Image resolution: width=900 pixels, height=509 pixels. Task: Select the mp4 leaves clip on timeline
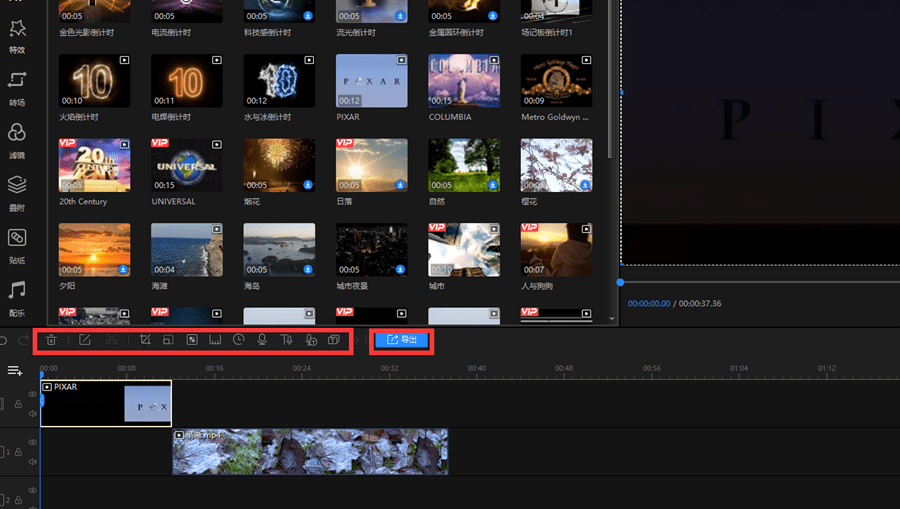click(310, 452)
